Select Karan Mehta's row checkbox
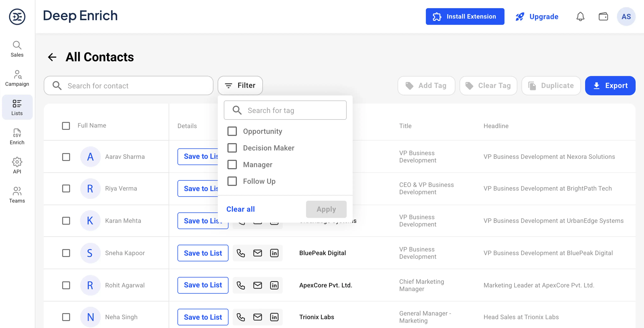644x328 pixels. [66, 221]
